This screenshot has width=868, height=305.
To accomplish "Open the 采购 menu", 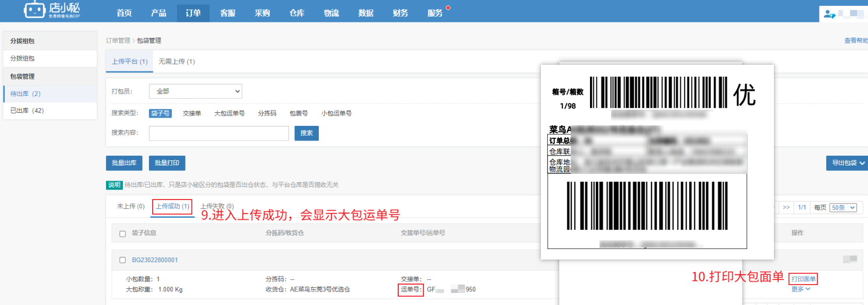I will pyautogui.click(x=262, y=13).
